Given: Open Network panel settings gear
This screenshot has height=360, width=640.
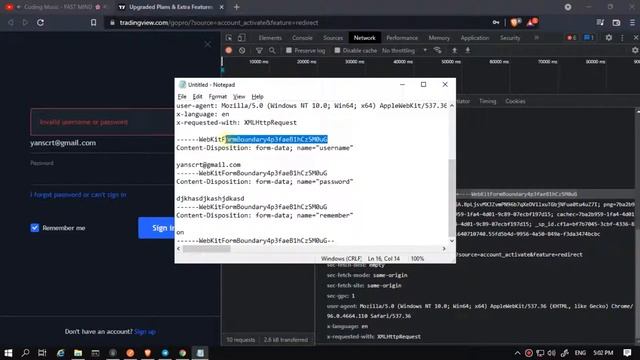Looking at the screenshot, I should click(635, 50).
